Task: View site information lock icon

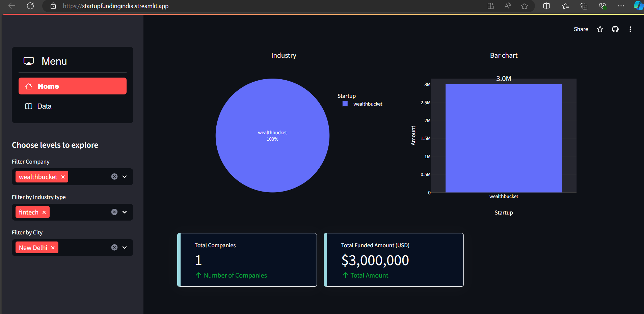Action: pos(53,6)
